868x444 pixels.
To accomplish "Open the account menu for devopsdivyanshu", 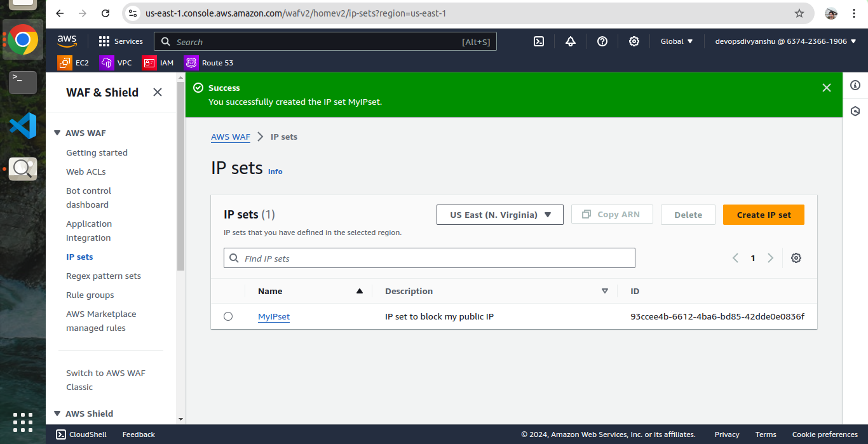I will coord(785,41).
